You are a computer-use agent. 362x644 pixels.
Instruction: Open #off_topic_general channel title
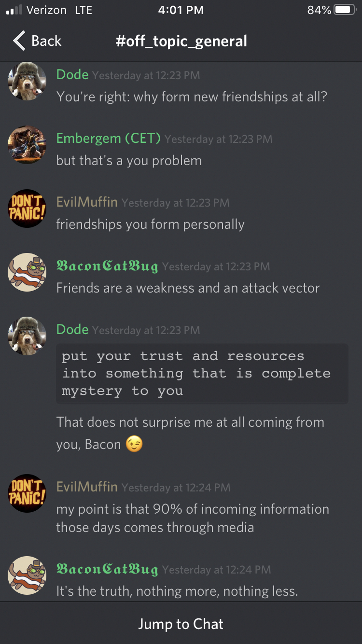click(181, 41)
